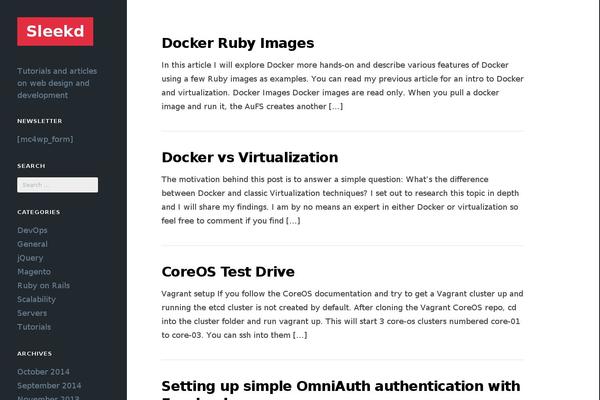Viewport: 600px width, 400px height.
Task: Click the Sleekd red logo
Action: pos(55,31)
